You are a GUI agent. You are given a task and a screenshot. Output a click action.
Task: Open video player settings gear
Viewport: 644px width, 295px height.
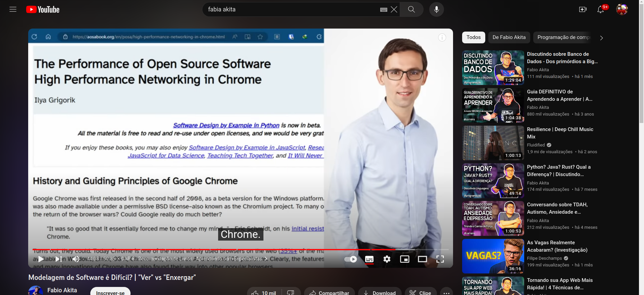coord(387,259)
